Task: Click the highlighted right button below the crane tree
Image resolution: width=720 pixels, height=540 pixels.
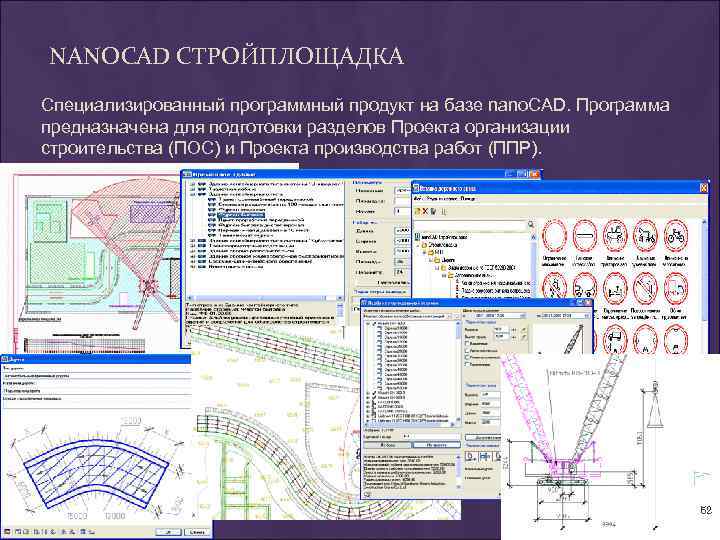Action: [436, 445]
